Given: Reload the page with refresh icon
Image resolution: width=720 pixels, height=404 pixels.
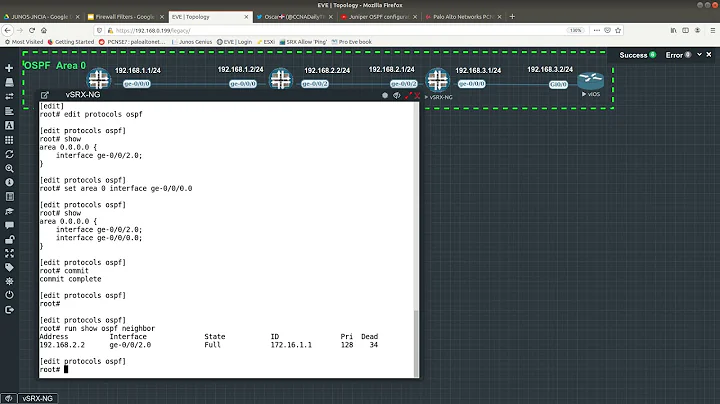Looking at the screenshot, I should tap(32, 30).
